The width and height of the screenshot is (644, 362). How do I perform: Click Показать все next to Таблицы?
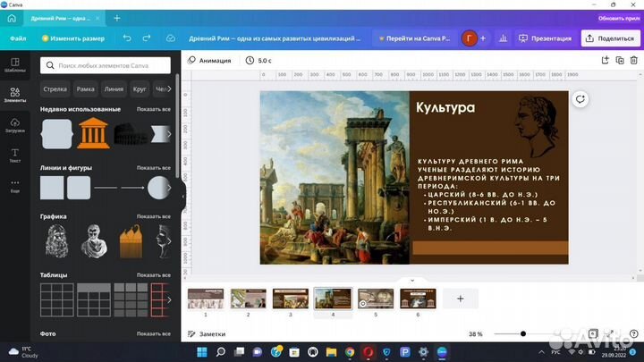(x=153, y=274)
